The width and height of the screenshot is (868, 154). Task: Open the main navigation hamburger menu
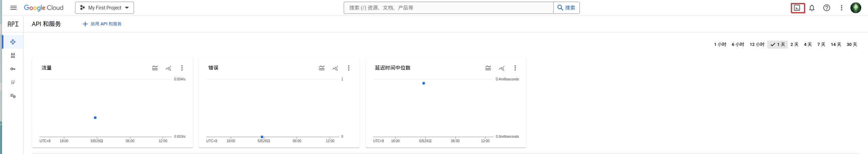click(x=14, y=8)
